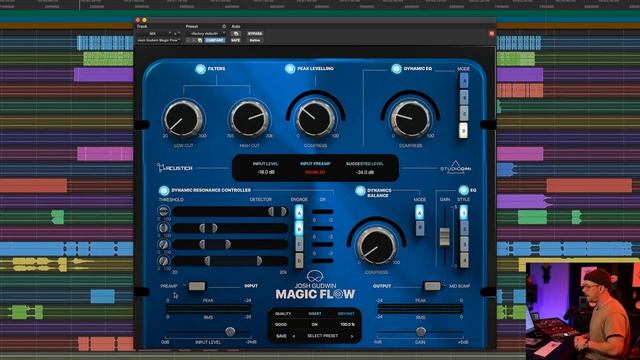Image resolution: width=640 pixels, height=360 pixels.
Task: Click the Dynamics Balance Compress knob
Action: [376, 245]
